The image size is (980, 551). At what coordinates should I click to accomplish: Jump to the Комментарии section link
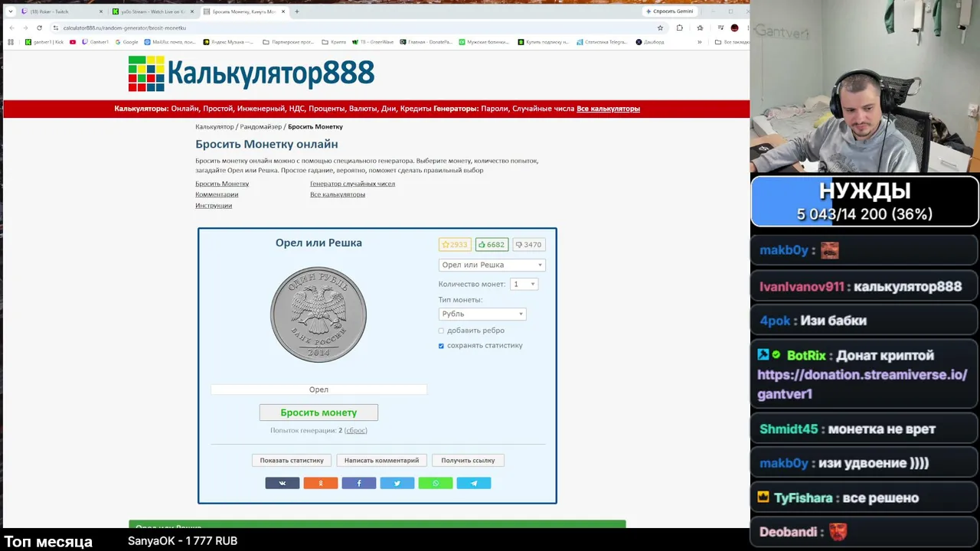pyautogui.click(x=217, y=194)
